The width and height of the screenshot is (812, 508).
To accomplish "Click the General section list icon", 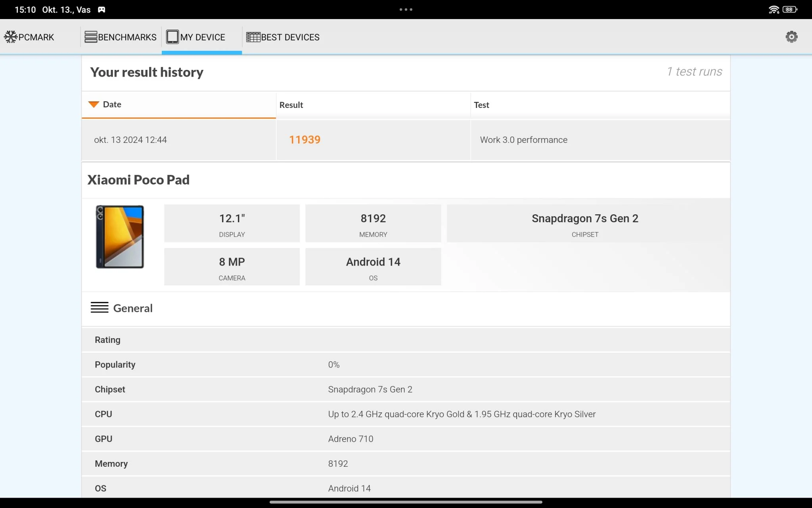I will tap(100, 308).
